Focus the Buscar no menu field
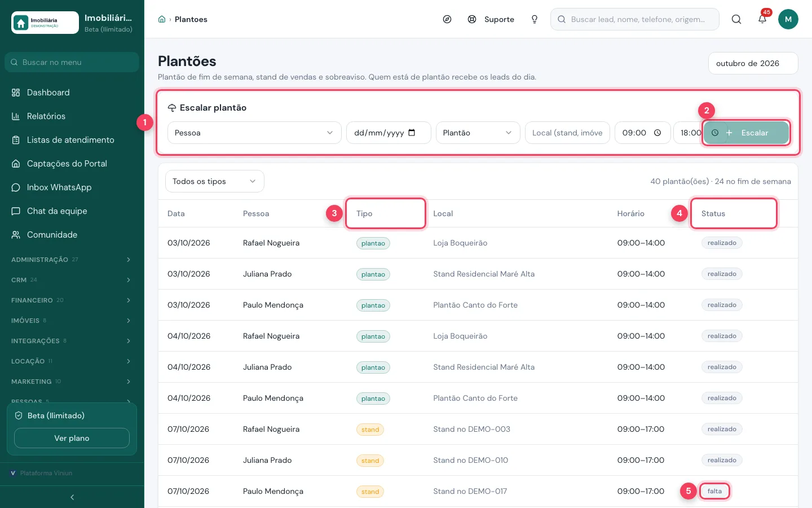This screenshot has width=812, height=508. click(72, 62)
